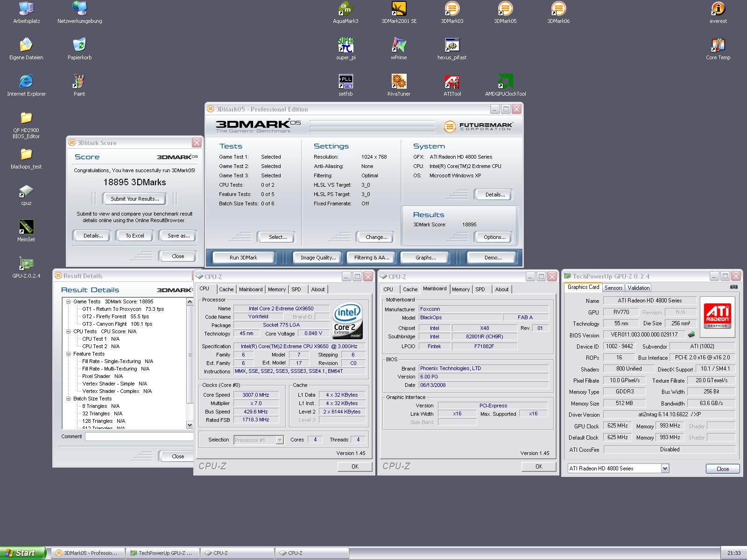
Task: Open the GPU-Z graphics card selector dropdown
Action: [665, 469]
